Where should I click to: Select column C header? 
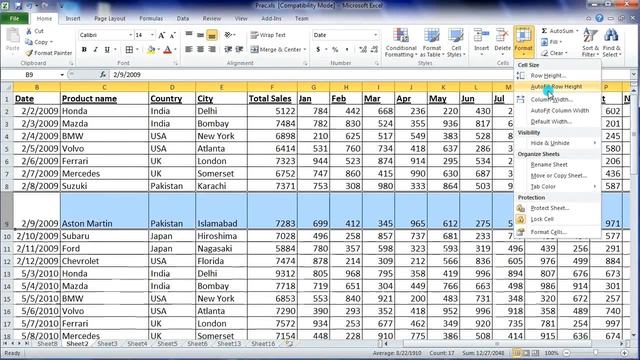pyautogui.click(x=104, y=87)
